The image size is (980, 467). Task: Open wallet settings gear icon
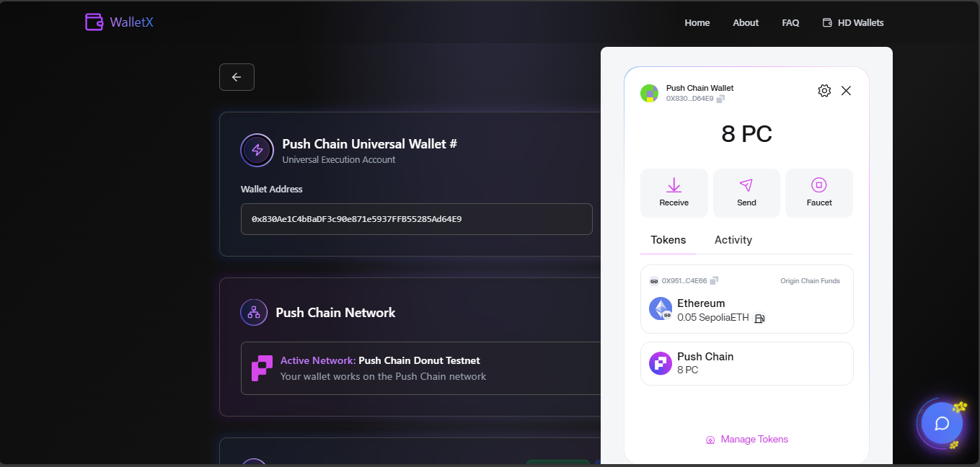824,91
